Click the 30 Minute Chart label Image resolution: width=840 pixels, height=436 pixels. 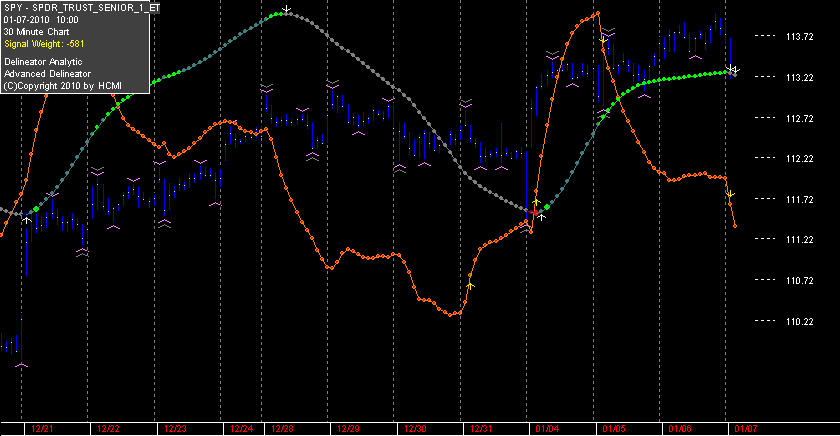click(x=36, y=32)
